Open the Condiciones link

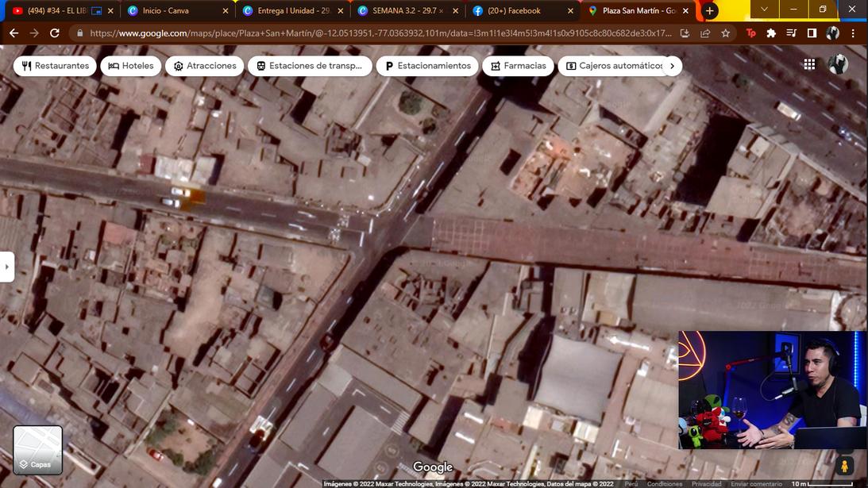pos(664,484)
